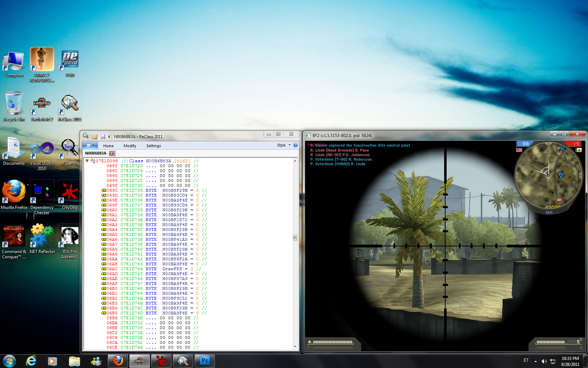Switch to the Modify ribbon tab

pyautogui.click(x=129, y=146)
